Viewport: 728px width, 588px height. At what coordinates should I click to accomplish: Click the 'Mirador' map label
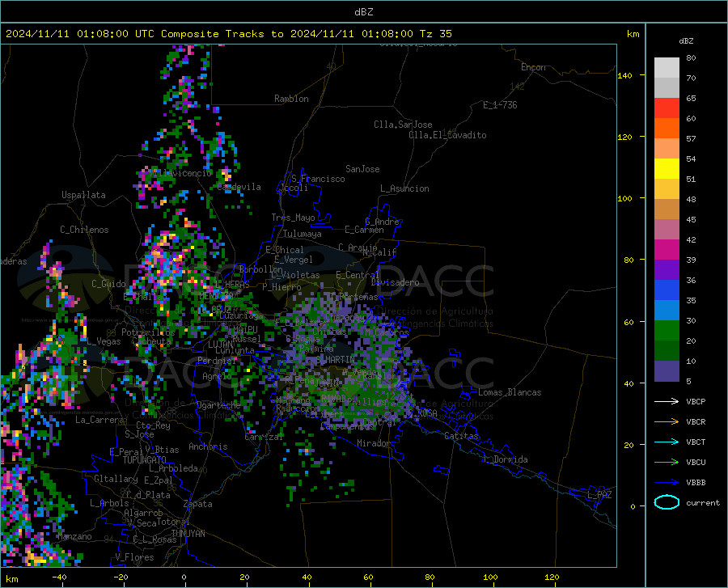pos(374,443)
